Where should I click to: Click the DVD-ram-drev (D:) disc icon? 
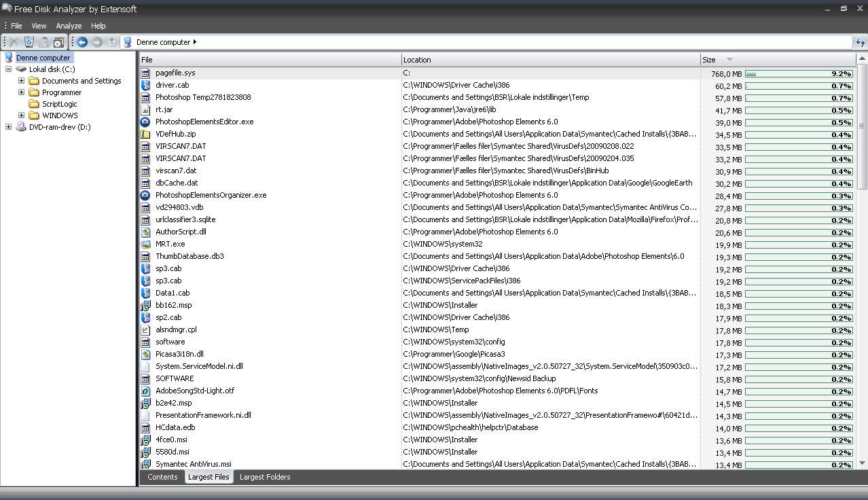(21, 127)
